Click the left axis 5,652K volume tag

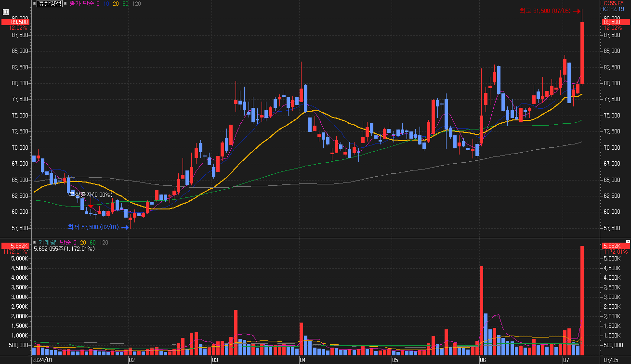15,246
